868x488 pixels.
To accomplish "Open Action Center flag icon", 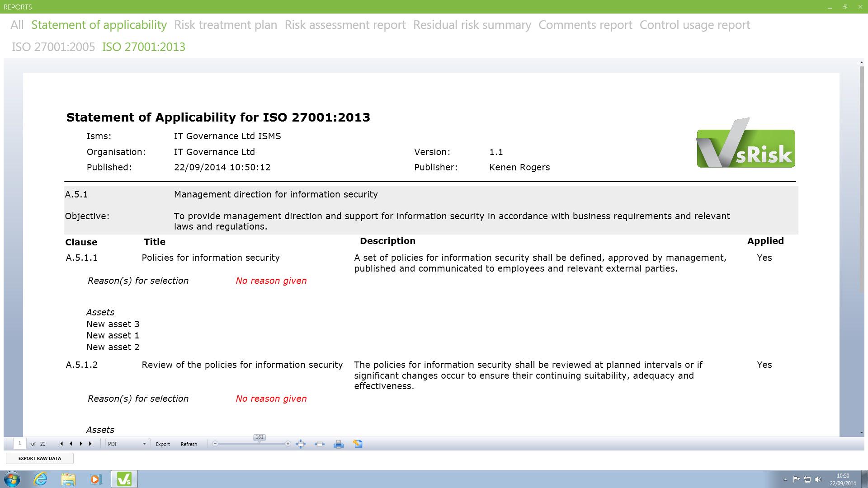I will click(x=796, y=479).
